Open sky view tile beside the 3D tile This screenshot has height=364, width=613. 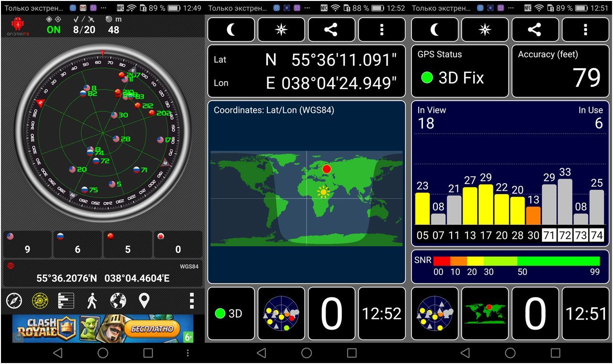click(281, 313)
